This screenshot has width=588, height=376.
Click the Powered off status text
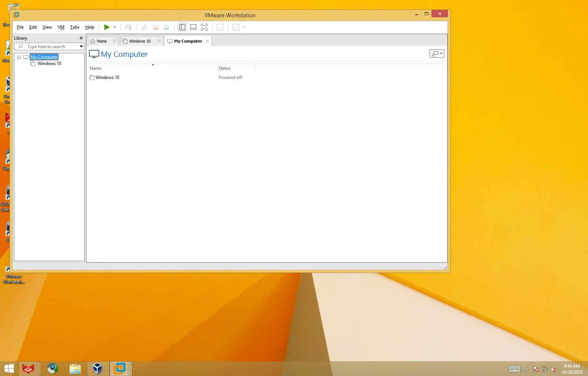pyautogui.click(x=230, y=77)
